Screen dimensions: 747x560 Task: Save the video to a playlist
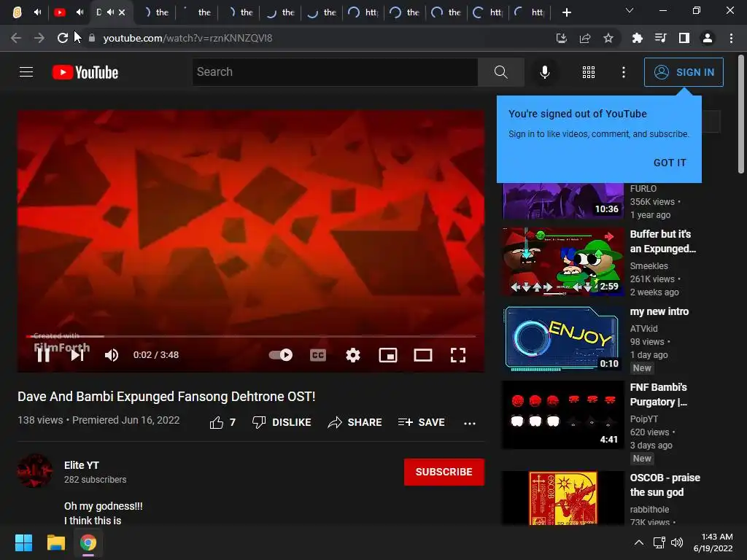click(x=421, y=422)
